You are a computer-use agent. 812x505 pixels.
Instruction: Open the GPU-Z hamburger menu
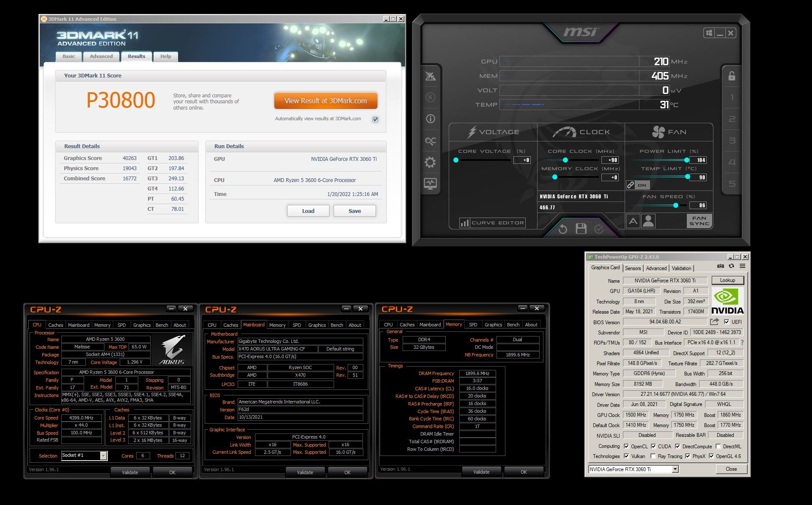tap(742, 266)
